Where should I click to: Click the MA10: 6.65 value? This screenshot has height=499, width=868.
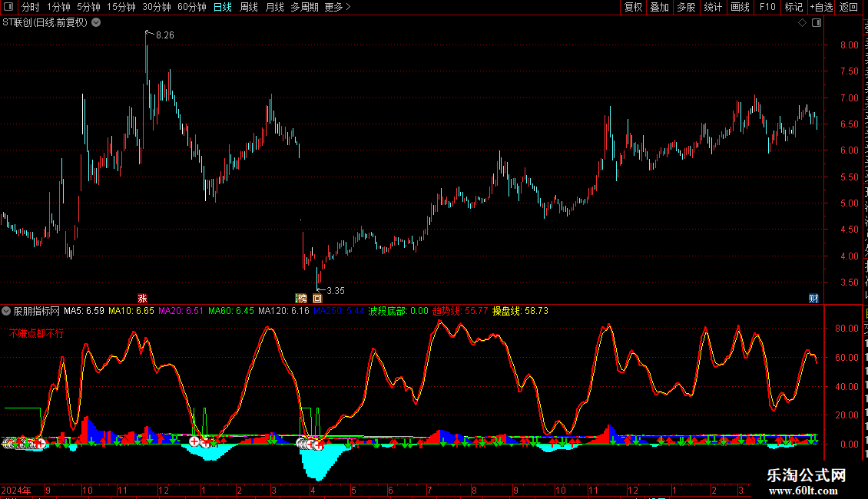(x=131, y=311)
